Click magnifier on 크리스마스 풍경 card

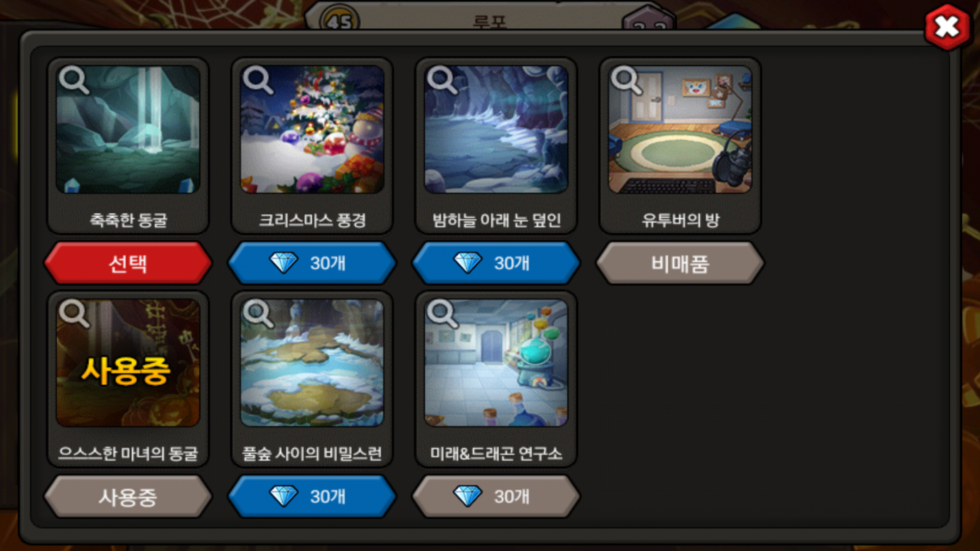click(258, 80)
